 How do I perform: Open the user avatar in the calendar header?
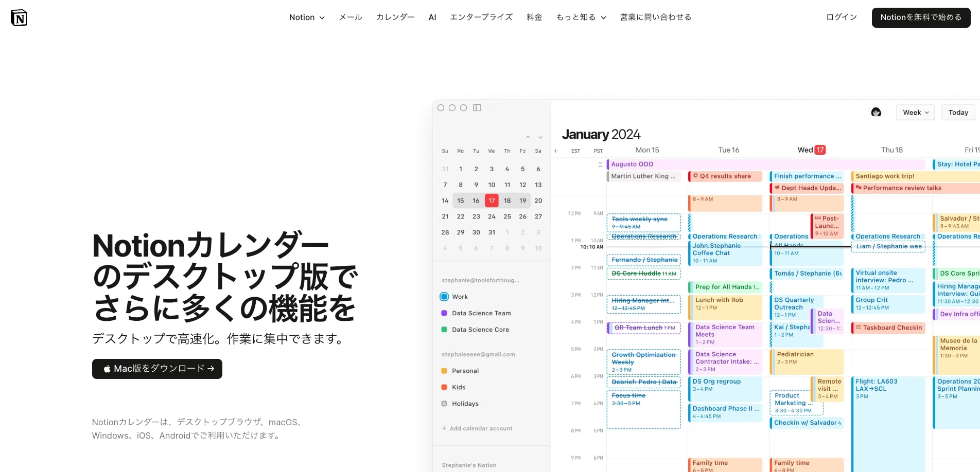point(876,112)
